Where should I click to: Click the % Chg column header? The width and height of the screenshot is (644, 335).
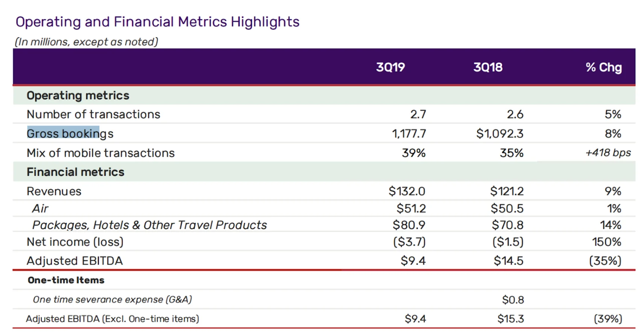[603, 67]
